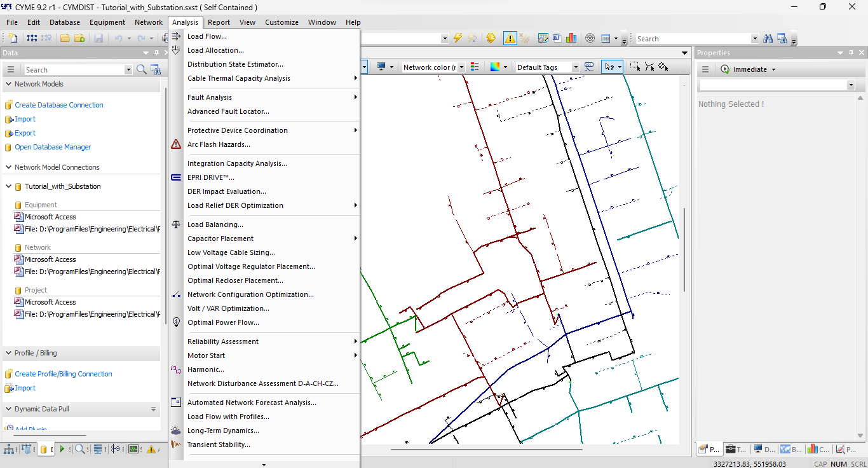Open the Properties panel hamburger menu
Screen dimensions: 868x468
tap(705, 69)
